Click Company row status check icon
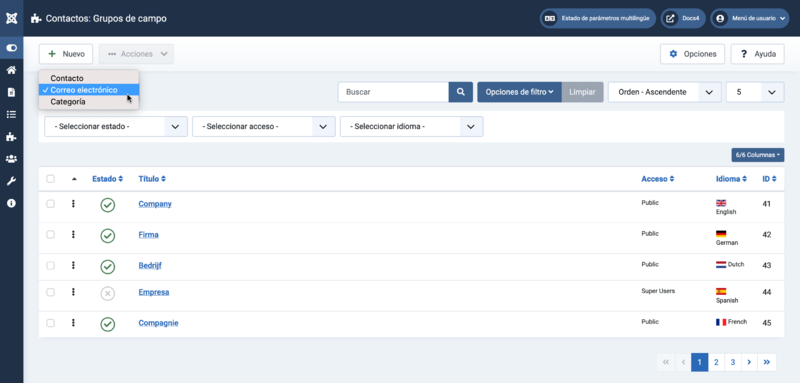Image resolution: width=800 pixels, height=383 pixels. (108, 205)
